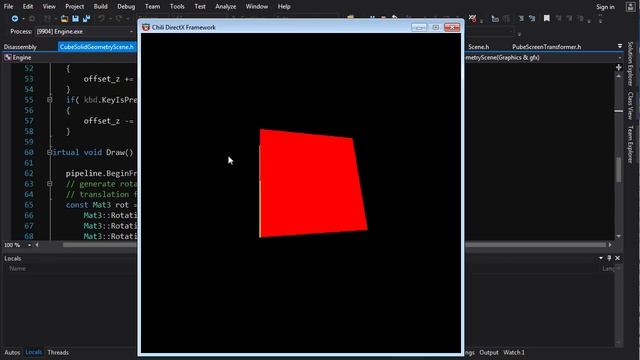Open the View menu
The width and height of the screenshot is (640, 360).
point(49,7)
